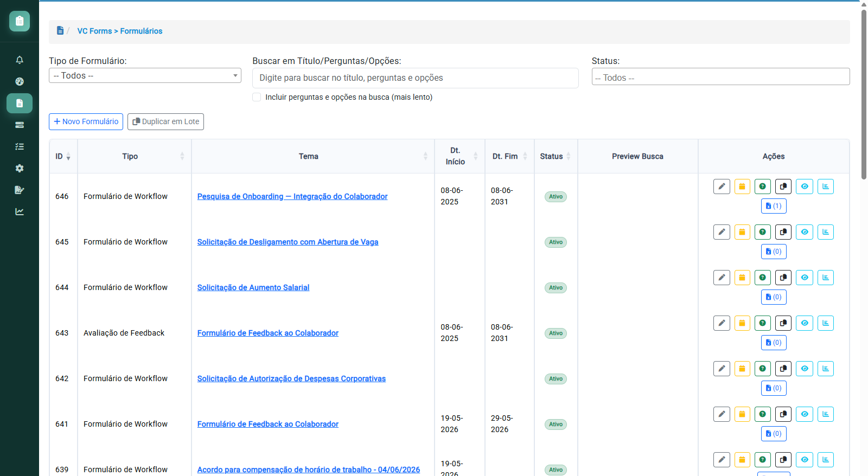Screen dimensions: 868x476
Task: Click the Ativo badge of form 646
Action: click(x=556, y=197)
